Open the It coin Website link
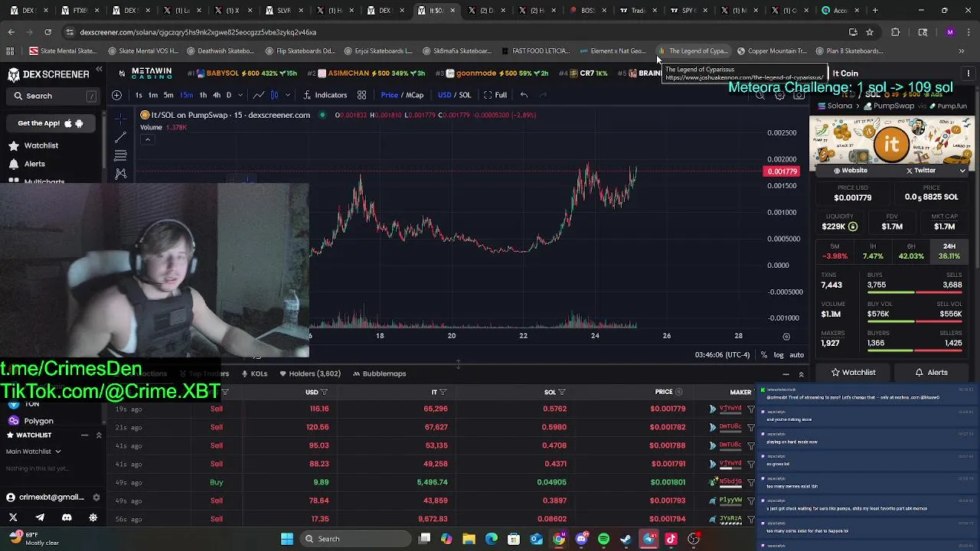Viewport: 980px width, 551px height. coord(850,171)
